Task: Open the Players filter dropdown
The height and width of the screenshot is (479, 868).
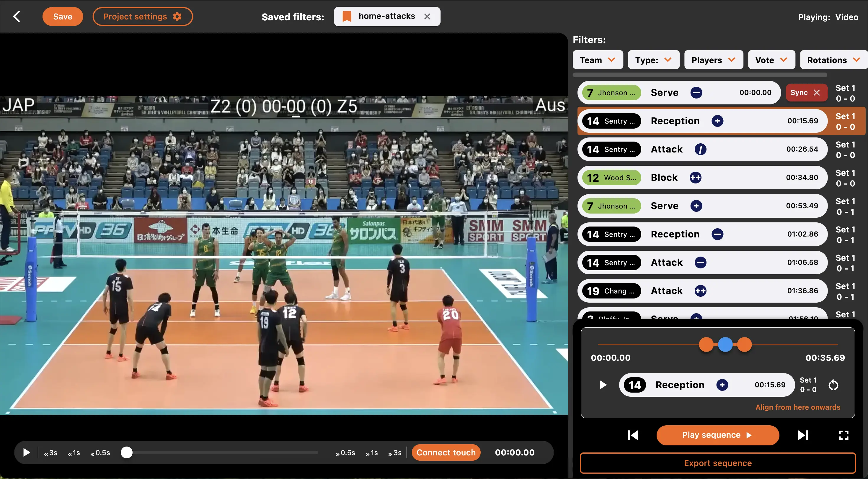Action: (x=714, y=60)
